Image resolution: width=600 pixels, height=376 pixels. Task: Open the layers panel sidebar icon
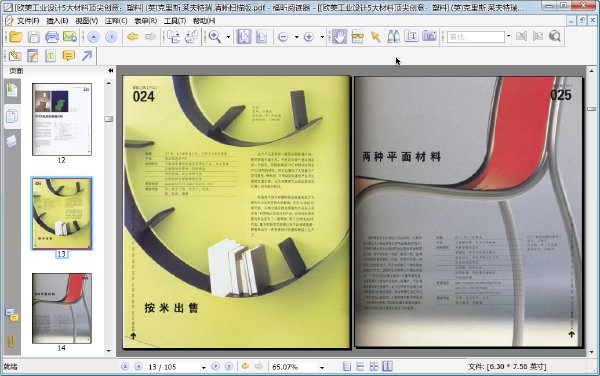(12, 142)
